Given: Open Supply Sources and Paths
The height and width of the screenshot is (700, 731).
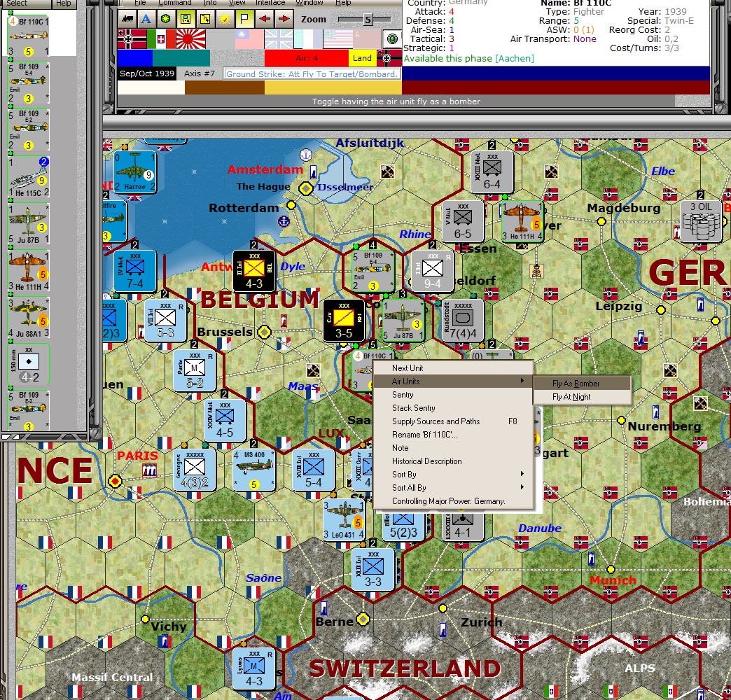Looking at the screenshot, I should click(x=453, y=421).
